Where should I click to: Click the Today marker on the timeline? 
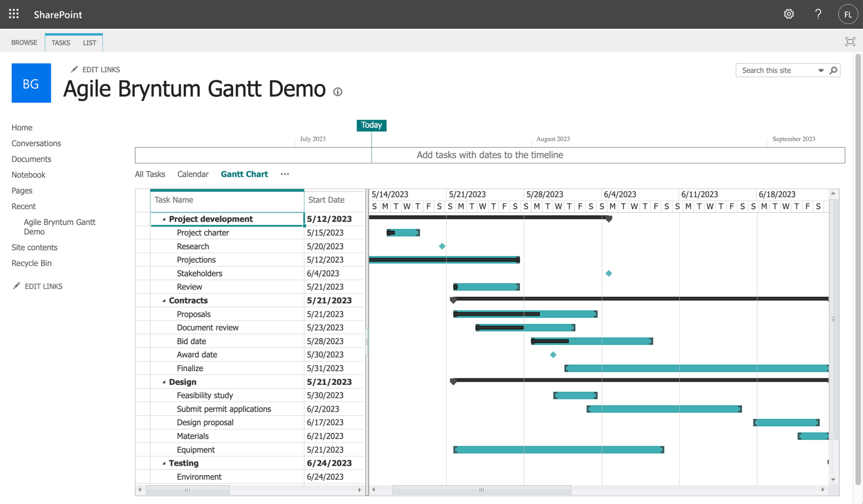pos(371,125)
